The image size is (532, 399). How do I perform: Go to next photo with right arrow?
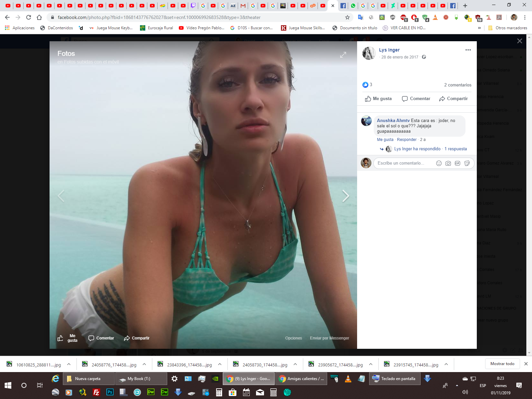click(345, 196)
